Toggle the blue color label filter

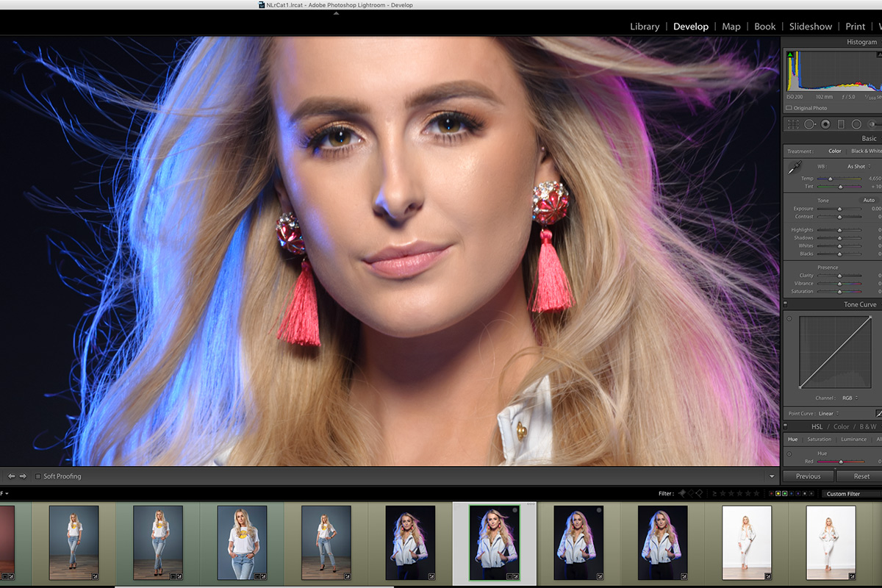tap(791, 494)
